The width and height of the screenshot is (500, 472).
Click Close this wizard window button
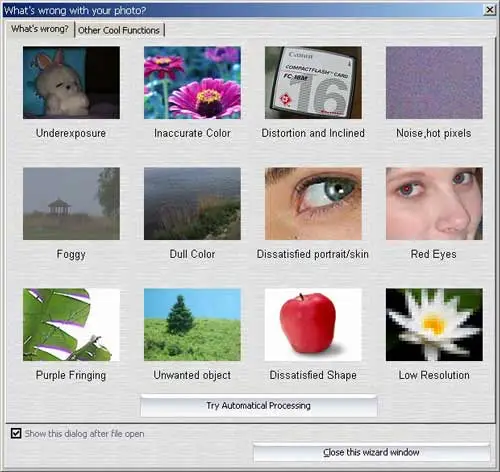tap(371, 452)
